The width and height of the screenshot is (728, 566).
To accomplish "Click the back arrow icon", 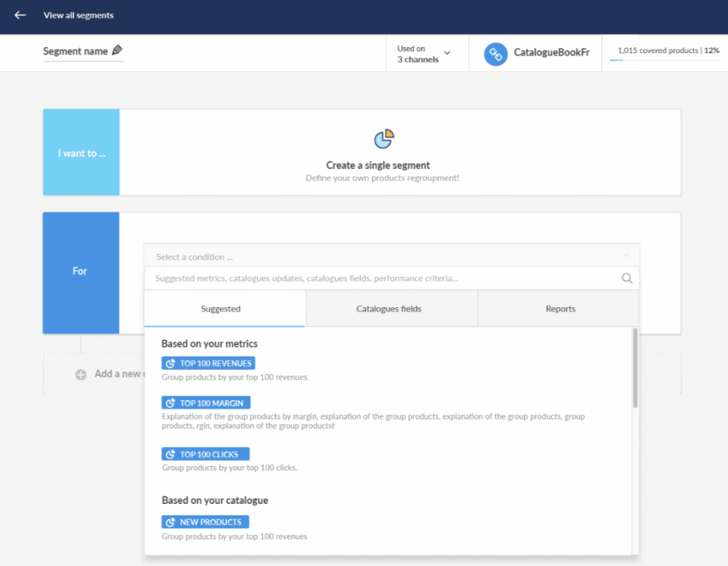I will click(20, 15).
